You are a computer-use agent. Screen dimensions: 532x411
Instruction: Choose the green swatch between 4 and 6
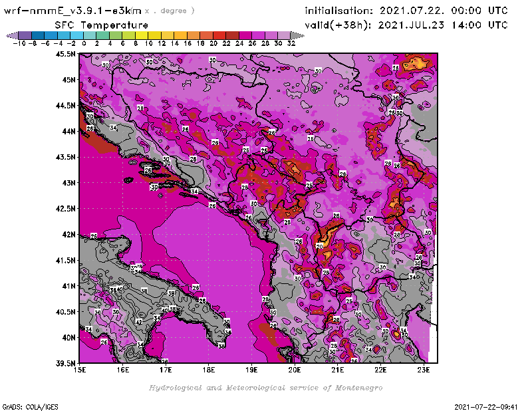(x=115, y=35)
